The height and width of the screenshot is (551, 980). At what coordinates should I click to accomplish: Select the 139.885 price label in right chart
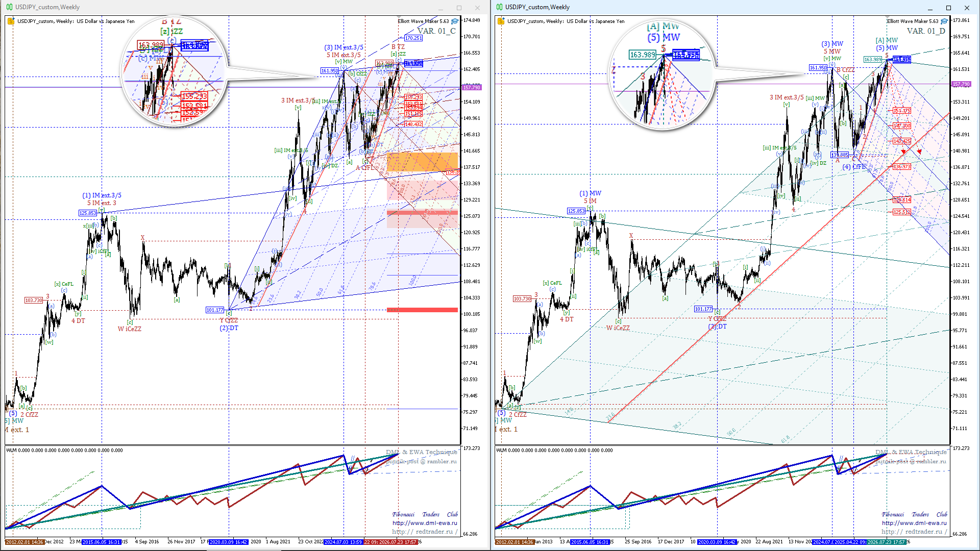[x=840, y=155]
